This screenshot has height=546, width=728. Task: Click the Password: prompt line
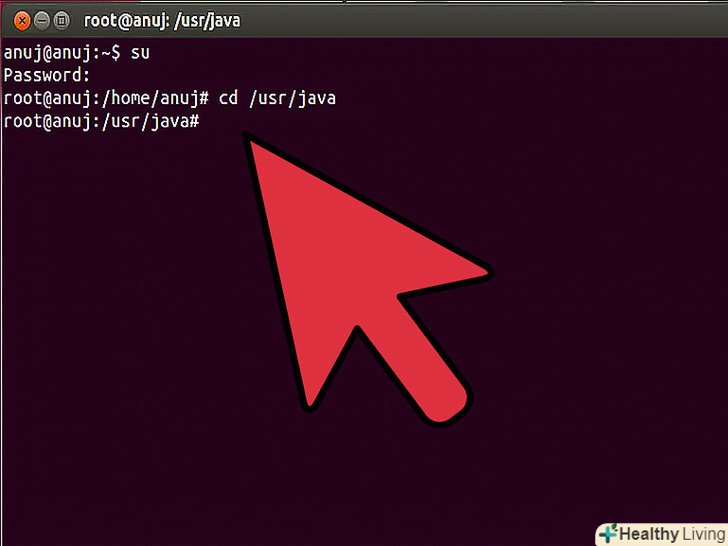point(46,75)
